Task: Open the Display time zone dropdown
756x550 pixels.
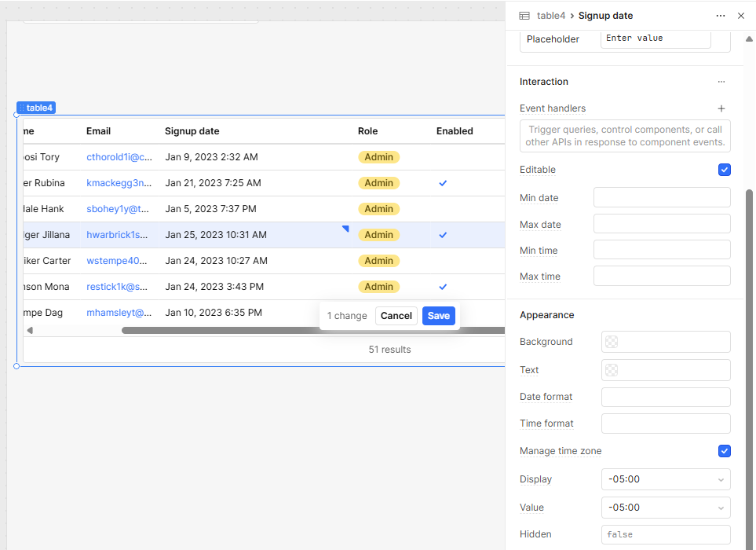Action: click(x=666, y=479)
